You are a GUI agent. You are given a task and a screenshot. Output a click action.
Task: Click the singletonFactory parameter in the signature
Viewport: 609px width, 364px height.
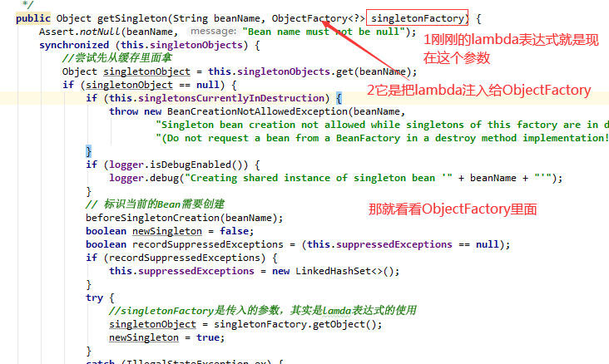pos(418,18)
